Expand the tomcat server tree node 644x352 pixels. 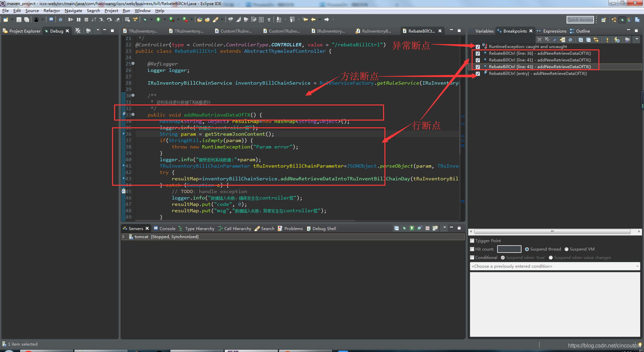pos(124,236)
